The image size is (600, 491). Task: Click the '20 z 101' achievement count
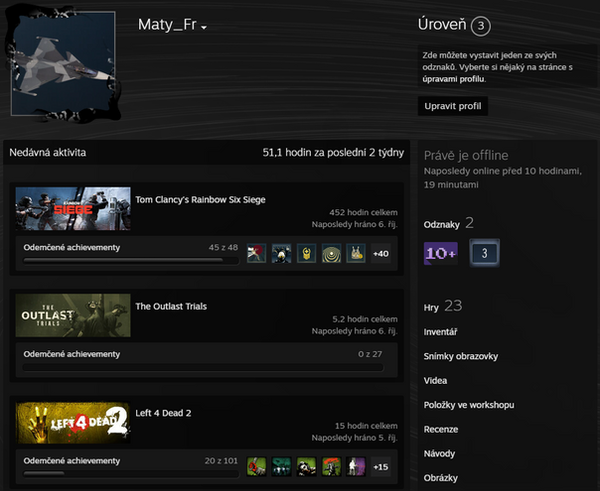click(x=221, y=461)
